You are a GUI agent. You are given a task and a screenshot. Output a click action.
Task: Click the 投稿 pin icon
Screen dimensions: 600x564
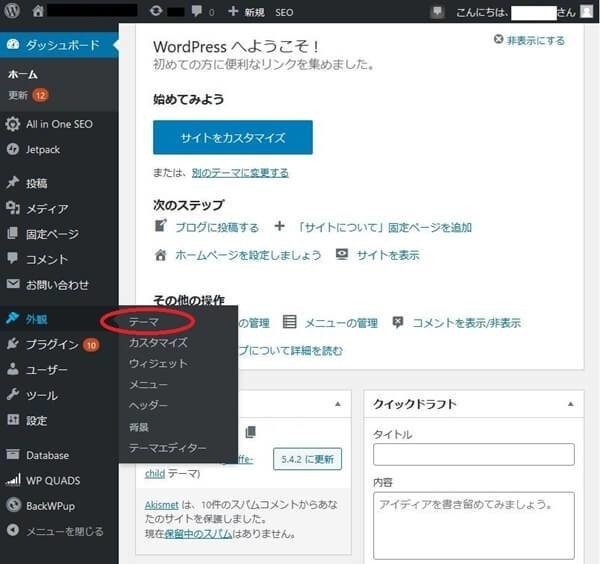(13, 183)
